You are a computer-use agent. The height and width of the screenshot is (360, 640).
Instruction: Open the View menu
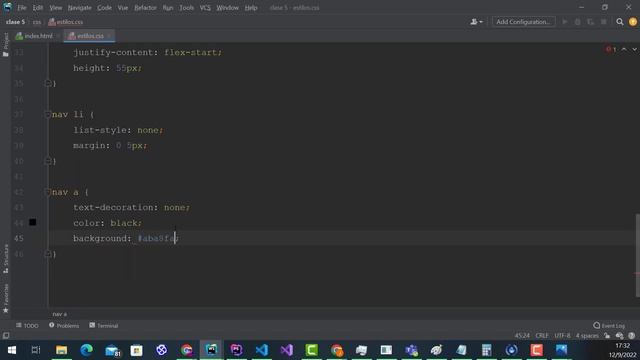tap(56, 8)
